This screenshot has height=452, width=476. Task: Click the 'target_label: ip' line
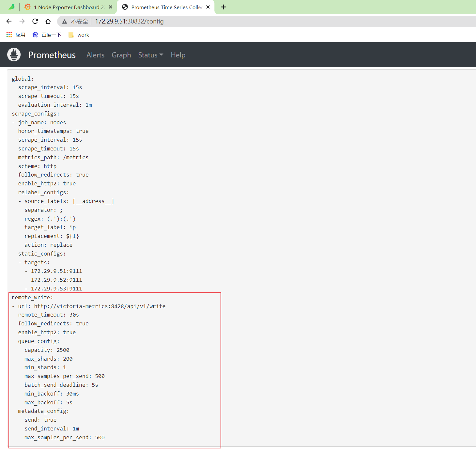point(50,227)
